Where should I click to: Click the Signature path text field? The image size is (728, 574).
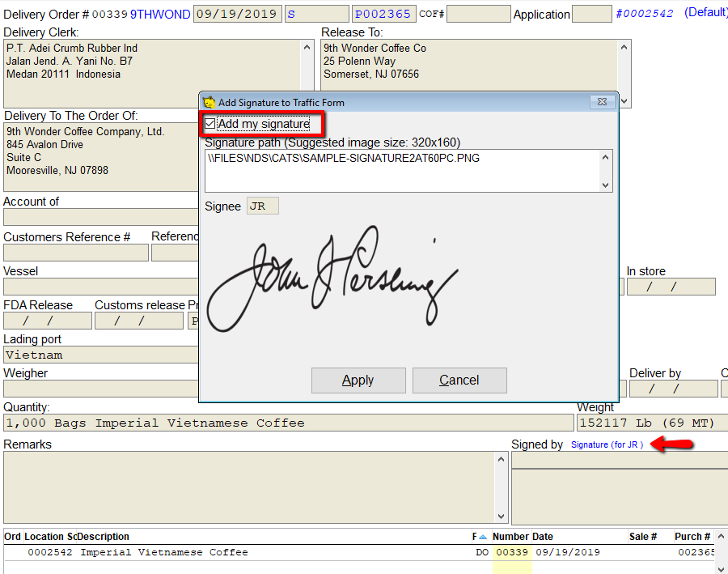[403, 171]
